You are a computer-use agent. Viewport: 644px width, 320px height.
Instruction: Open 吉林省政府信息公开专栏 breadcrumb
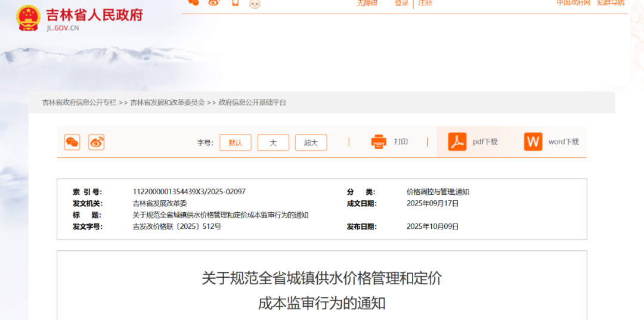(79, 102)
